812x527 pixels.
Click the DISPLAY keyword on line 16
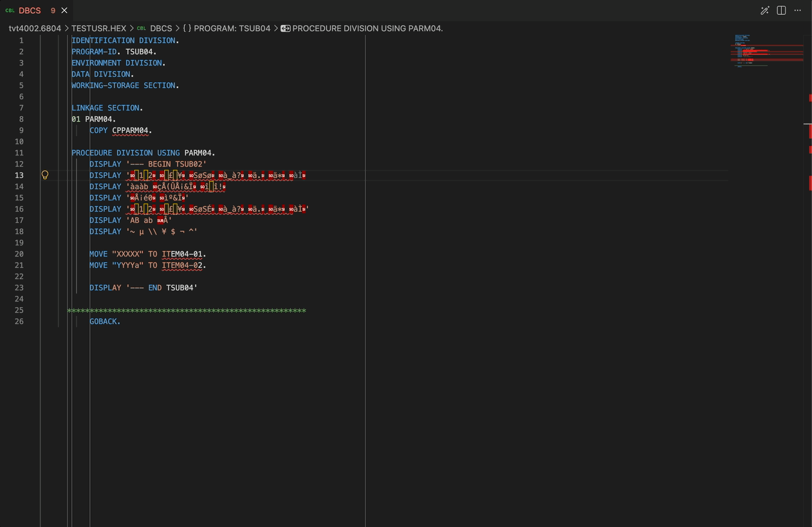pos(106,209)
